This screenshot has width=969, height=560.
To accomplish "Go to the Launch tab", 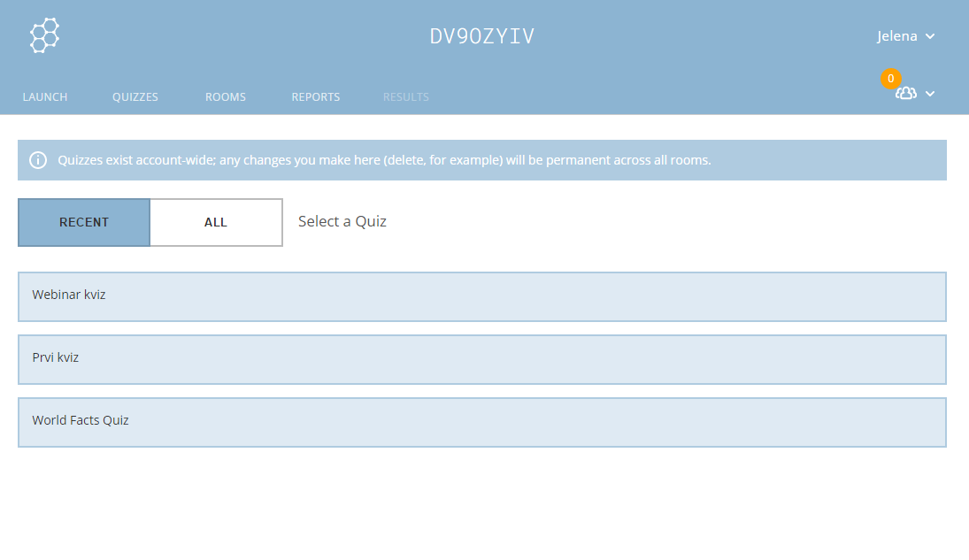I will pyautogui.click(x=45, y=97).
